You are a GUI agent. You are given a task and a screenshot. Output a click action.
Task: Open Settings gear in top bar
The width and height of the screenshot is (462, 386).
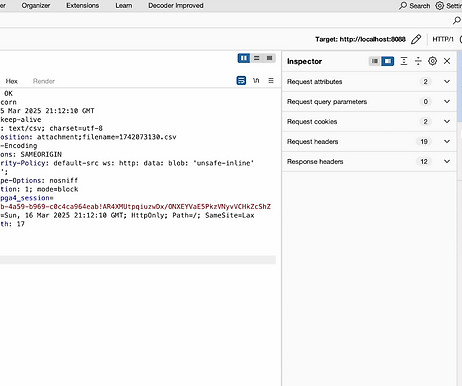pos(449,6)
